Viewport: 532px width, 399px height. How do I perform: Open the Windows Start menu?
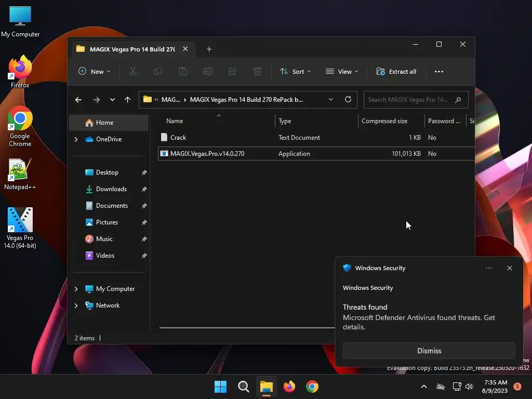click(220, 387)
